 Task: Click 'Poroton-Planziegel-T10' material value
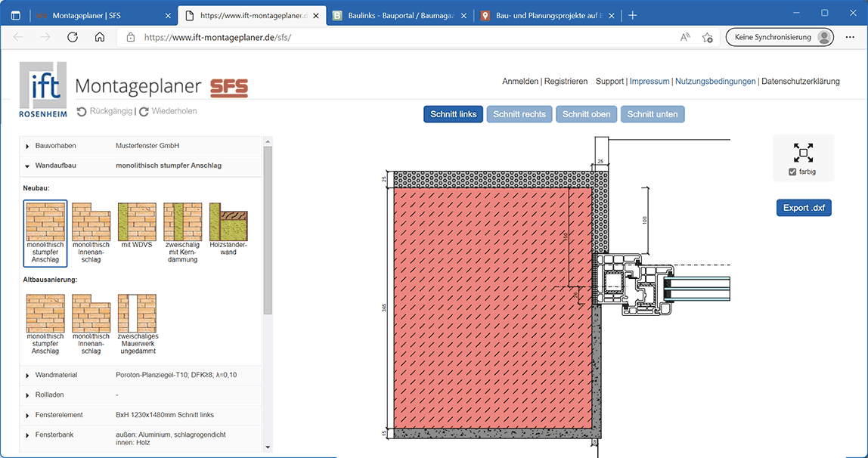[176, 375]
